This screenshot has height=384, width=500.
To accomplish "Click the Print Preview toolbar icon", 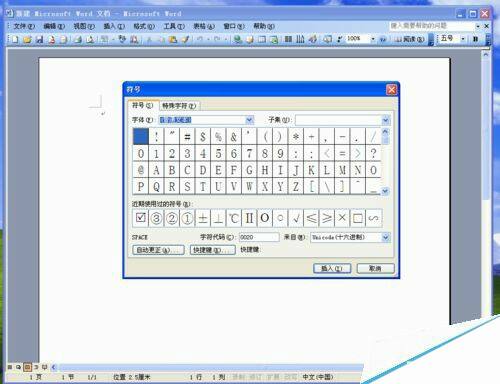I will pyautogui.click(x=90, y=39).
